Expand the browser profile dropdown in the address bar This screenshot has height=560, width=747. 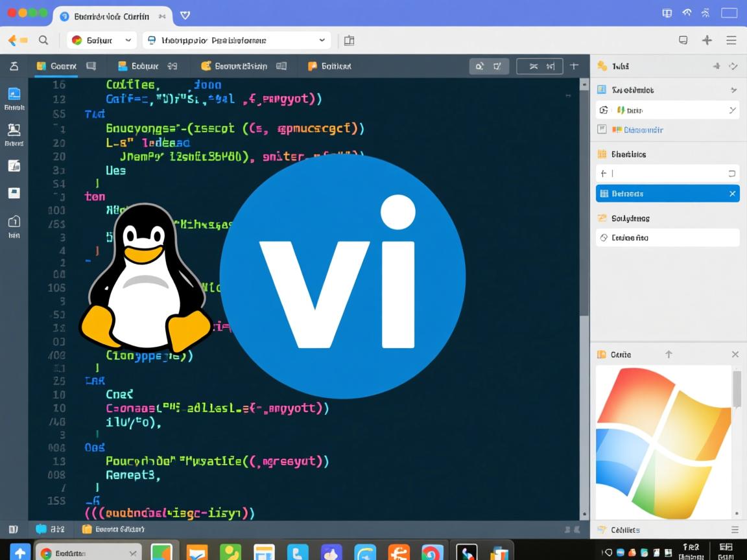[x=128, y=40]
